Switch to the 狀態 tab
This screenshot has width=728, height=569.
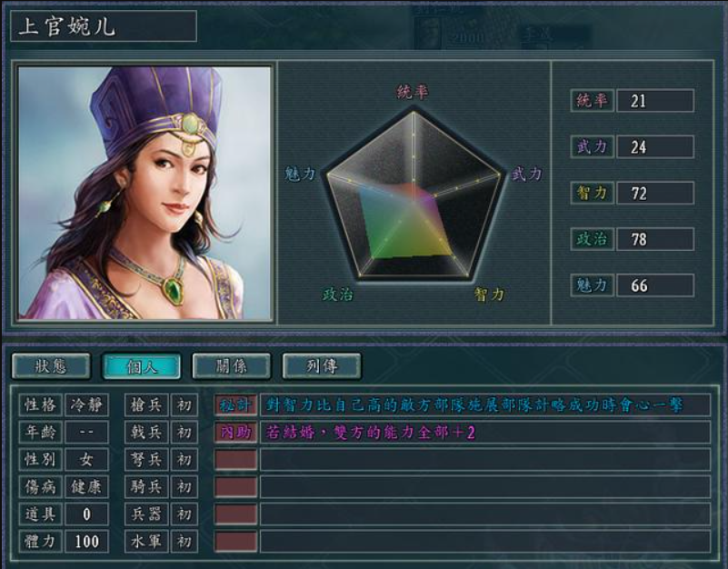[51, 366]
